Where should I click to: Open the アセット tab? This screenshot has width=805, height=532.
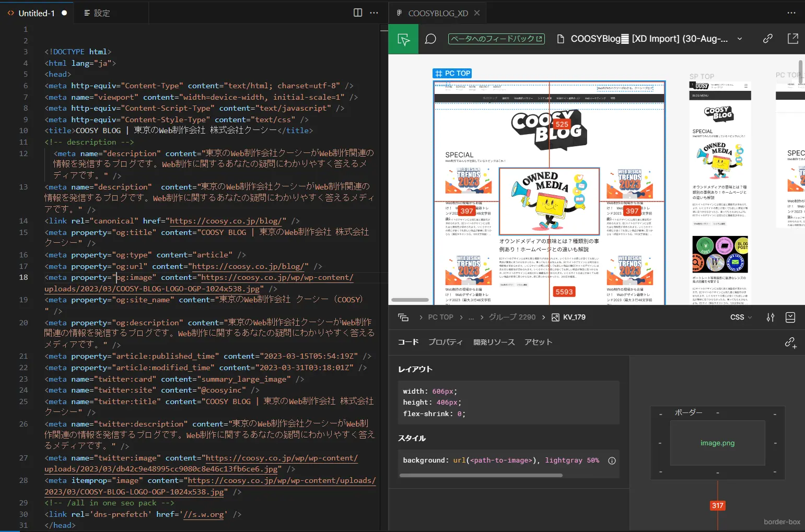point(538,342)
